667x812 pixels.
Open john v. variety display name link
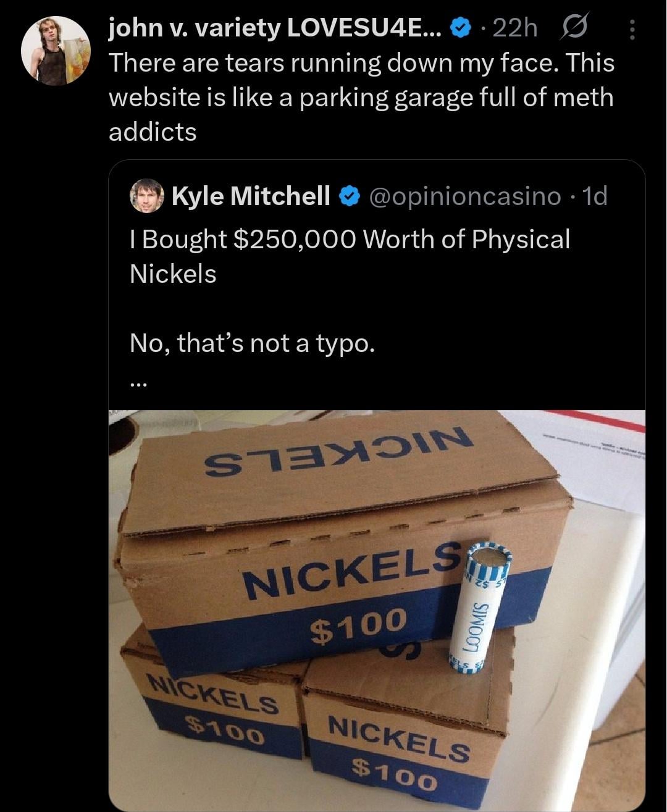pyautogui.click(x=275, y=28)
